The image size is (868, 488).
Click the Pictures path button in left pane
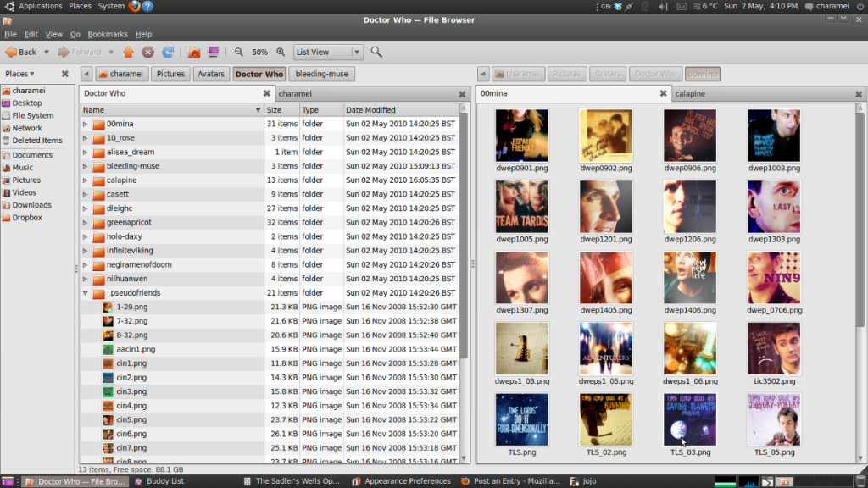point(170,74)
